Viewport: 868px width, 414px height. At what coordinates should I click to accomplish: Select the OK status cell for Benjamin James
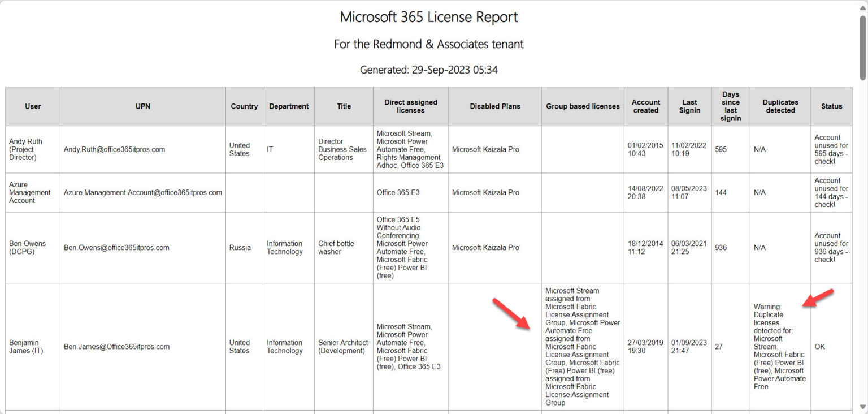pyautogui.click(x=819, y=347)
